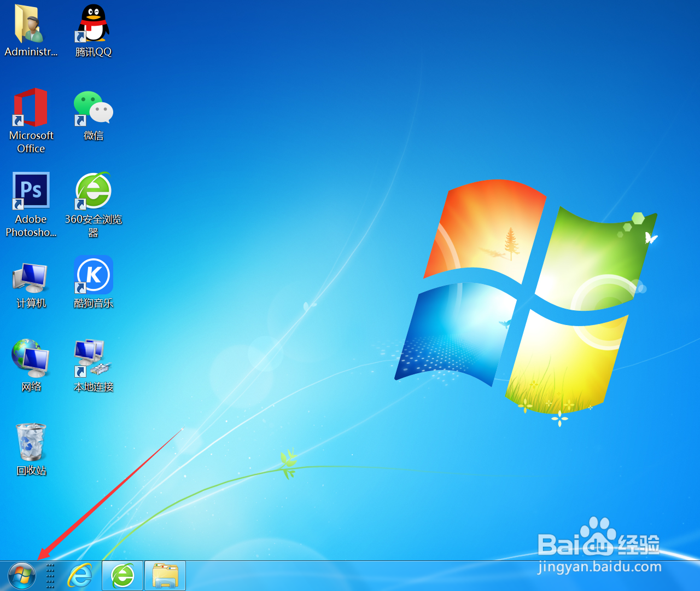
Task: Click the taskbar dotted grip handle
Action: [50, 576]
